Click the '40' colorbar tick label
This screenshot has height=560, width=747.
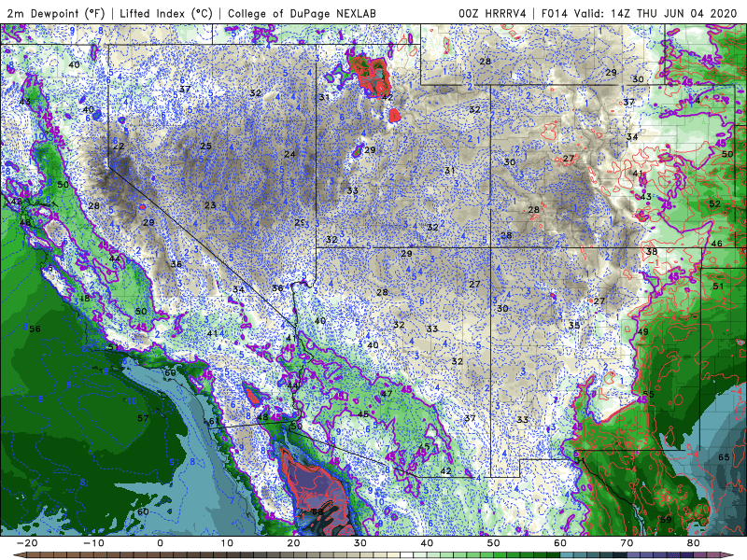point(427,543)
